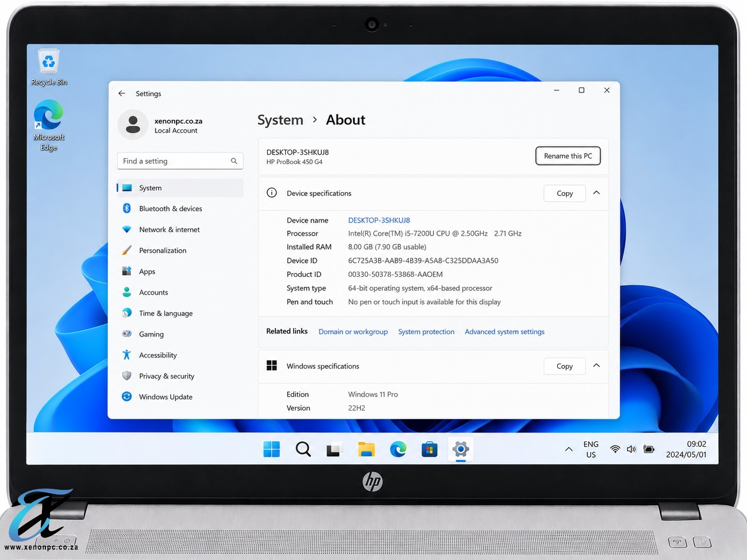Click the user profile avatar picture
This screenshot has width=747, height=560.
tap(133, 125)
